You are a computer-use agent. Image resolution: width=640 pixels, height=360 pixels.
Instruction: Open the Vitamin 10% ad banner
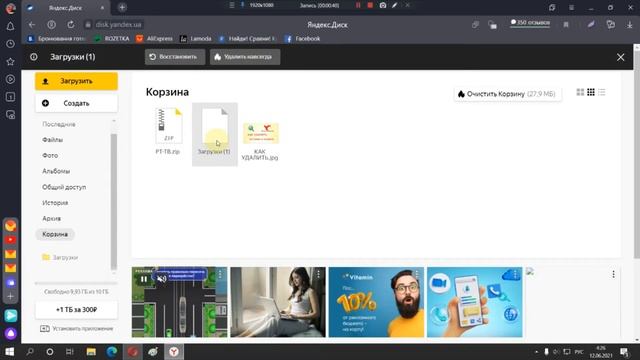point(376,302)
